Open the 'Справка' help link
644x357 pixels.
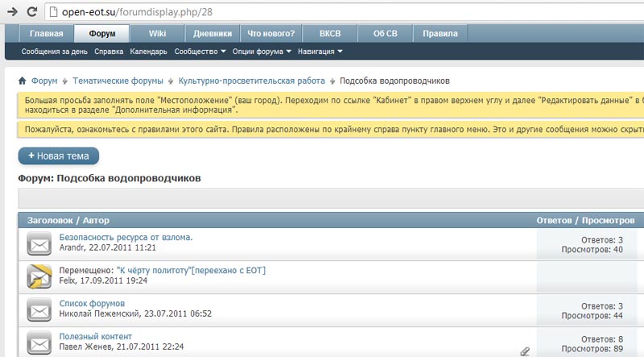(109, 52)
